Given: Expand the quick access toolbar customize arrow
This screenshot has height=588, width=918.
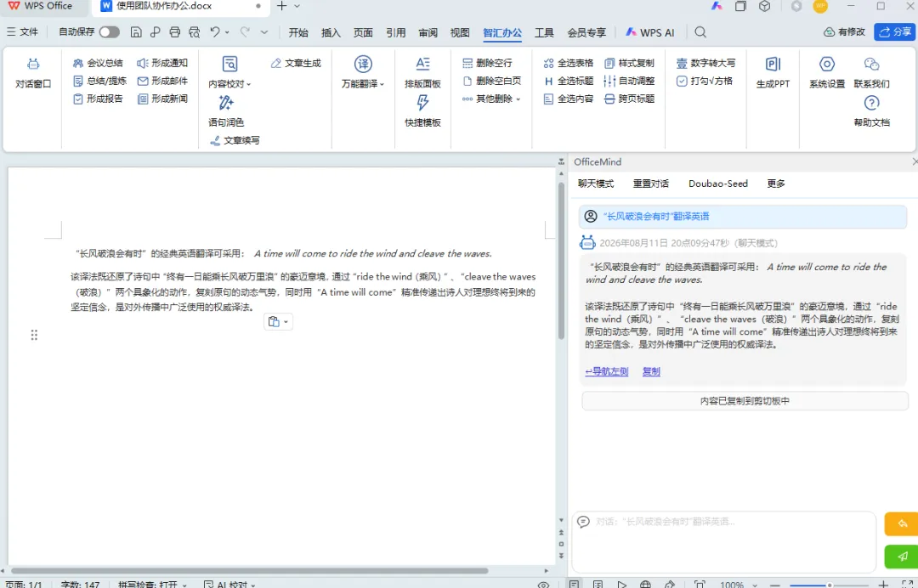Looking at the screenshot, I should (264, 32).
